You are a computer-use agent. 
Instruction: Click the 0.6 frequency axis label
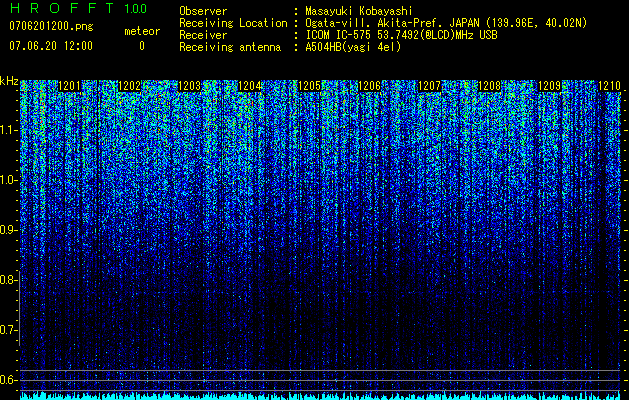[x=8, y=380]
